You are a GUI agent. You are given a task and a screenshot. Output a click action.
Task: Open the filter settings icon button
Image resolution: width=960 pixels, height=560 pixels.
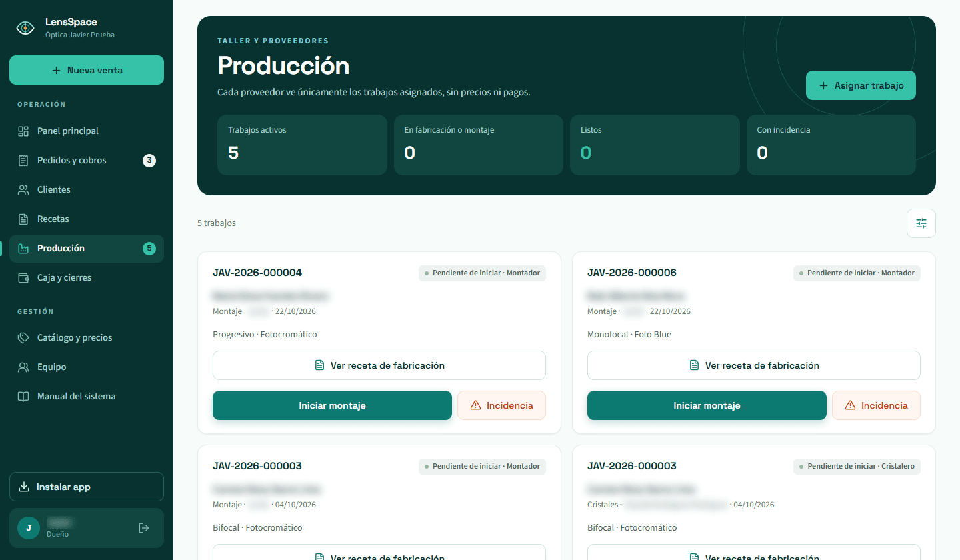(921, 223)
